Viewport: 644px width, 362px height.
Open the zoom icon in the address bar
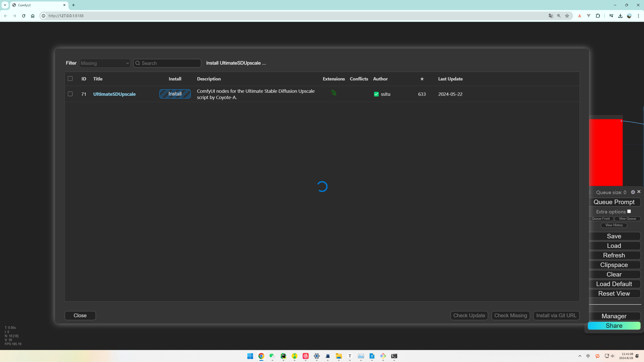[x=559, y=16]
